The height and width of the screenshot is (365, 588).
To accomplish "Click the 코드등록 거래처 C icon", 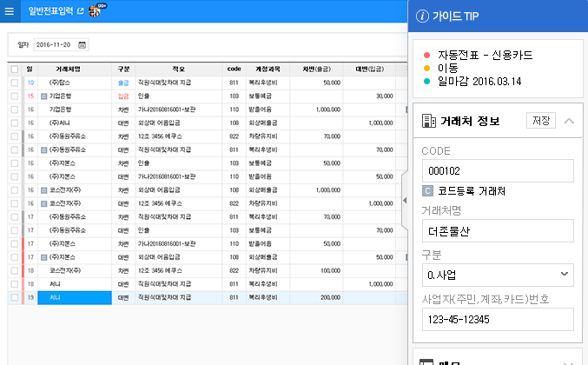I will [427, 191].
